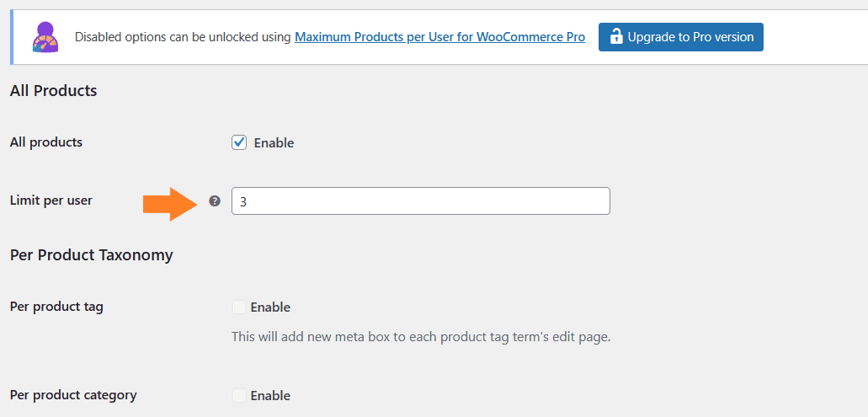
Task: Open Maximum Products per User Pro link
Action: click(439, 37)
